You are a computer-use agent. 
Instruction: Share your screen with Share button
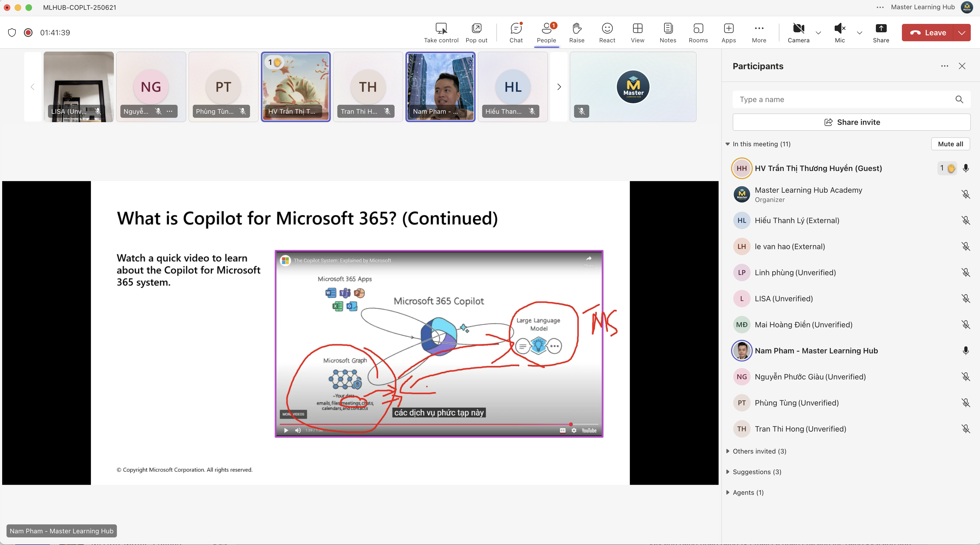881,33
